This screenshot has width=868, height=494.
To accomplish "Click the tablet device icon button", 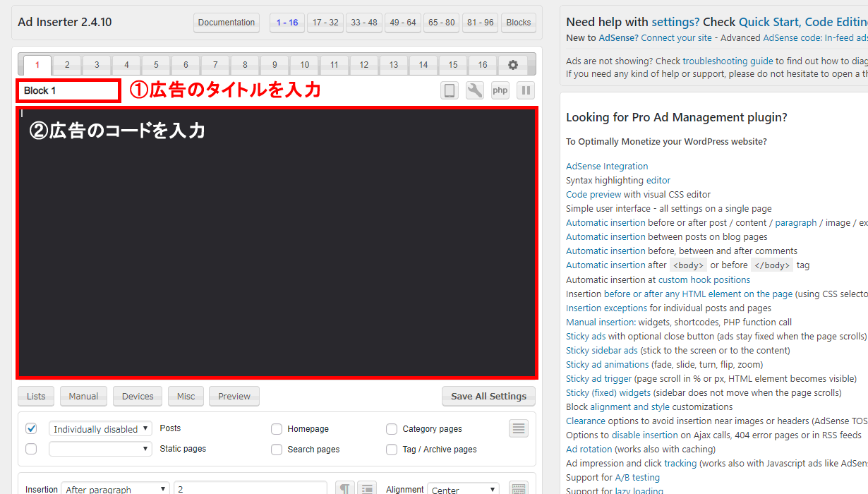I will (450, 90).
